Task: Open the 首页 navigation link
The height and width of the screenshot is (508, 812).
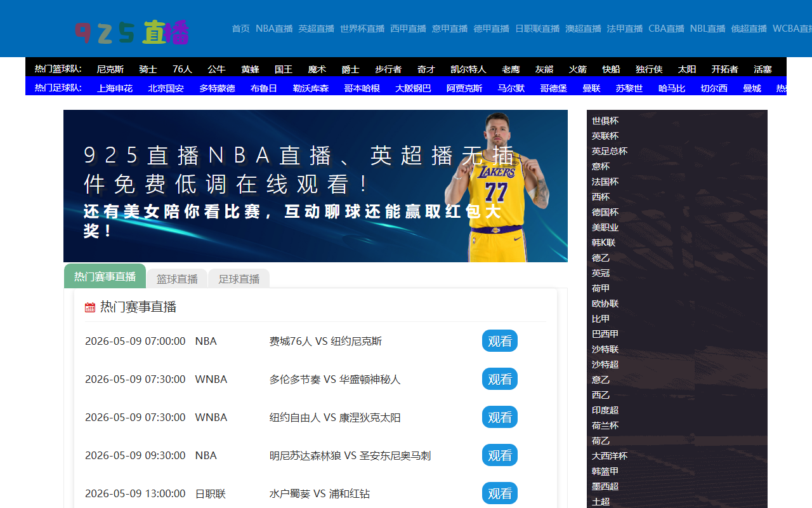Action: (x=240, y=29)
